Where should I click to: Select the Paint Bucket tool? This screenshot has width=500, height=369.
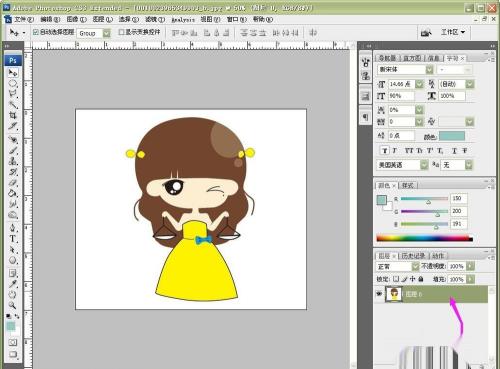click(13, 193)
